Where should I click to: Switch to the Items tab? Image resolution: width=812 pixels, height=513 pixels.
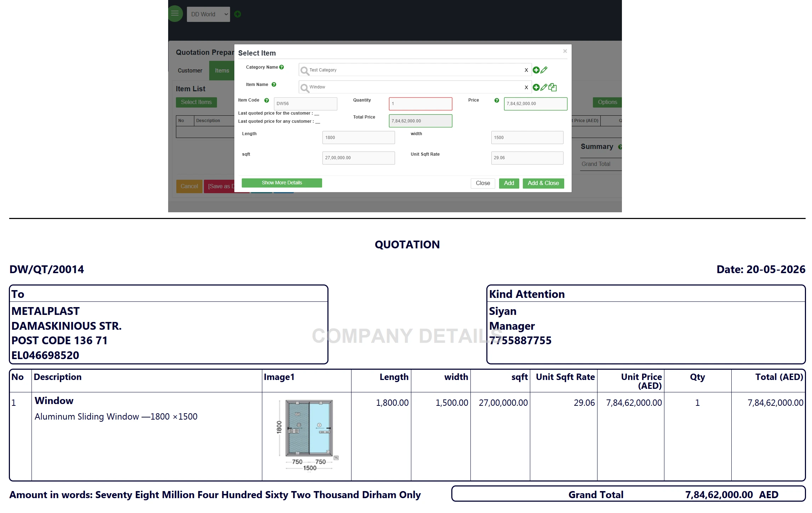[222, 71]
